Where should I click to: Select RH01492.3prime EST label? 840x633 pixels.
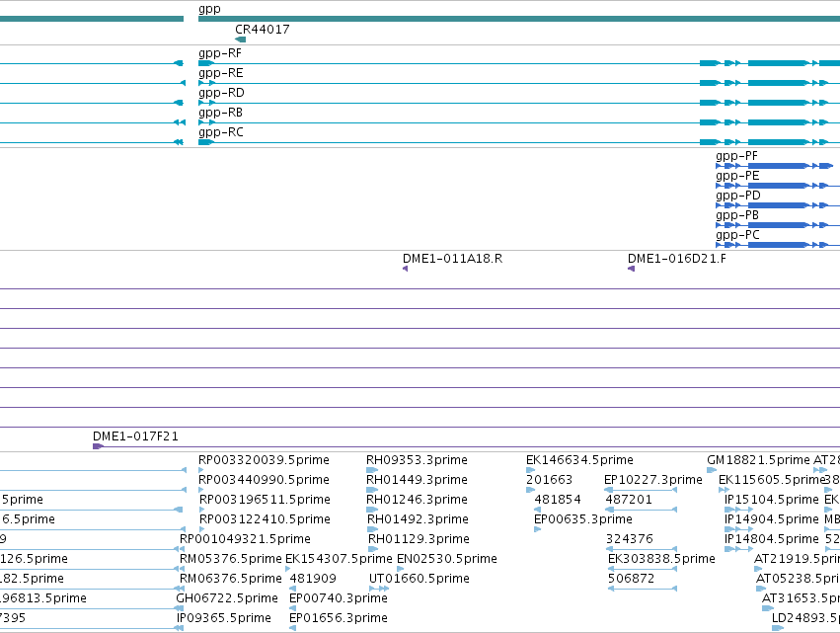418,519
